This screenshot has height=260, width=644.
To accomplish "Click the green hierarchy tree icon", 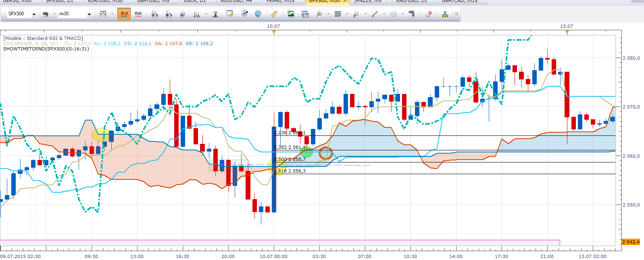I will click(445, 14).
